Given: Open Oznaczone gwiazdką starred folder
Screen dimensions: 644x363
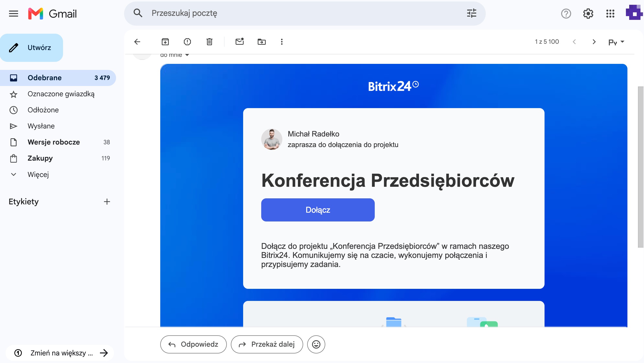Looking at the screenshot, I should click(x=58, y=94).
